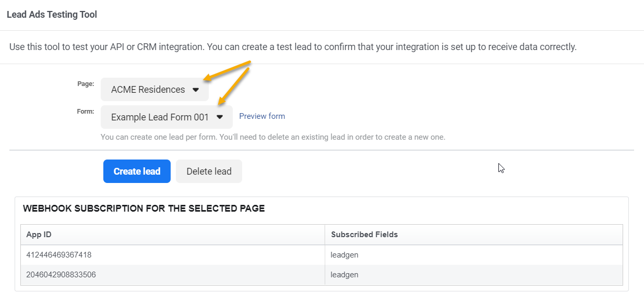
Task: Open the Example Lead Form 001 dropdown
Action: pos(166,117)
